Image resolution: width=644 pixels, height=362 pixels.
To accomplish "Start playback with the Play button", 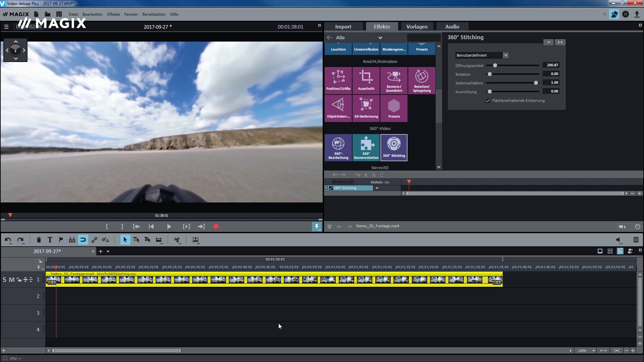I will (x=169, y=227).
